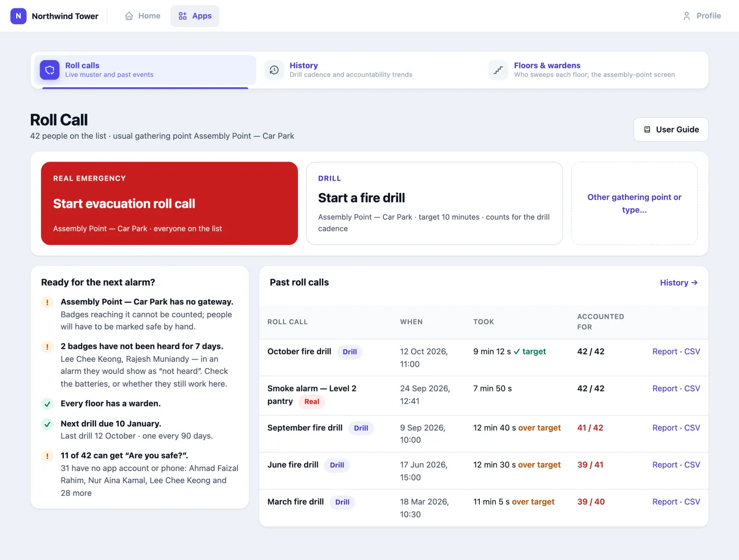Viewport: 739px width, 560px height.
Task: Click the Profile person icon
Action: coord(686,16)
